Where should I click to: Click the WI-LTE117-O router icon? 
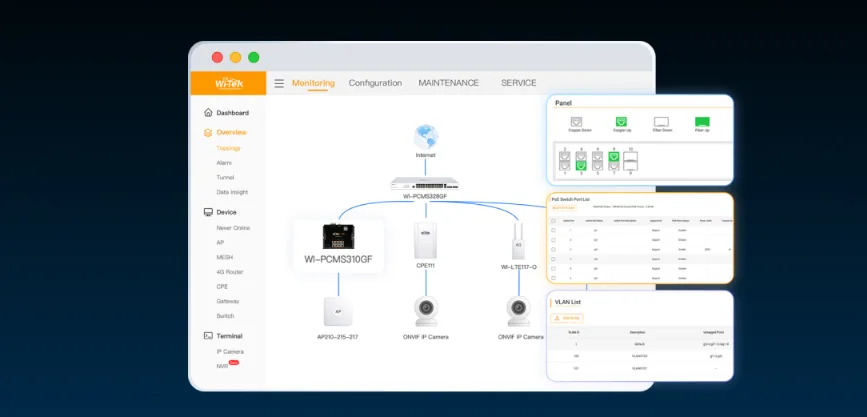[518, 241]
